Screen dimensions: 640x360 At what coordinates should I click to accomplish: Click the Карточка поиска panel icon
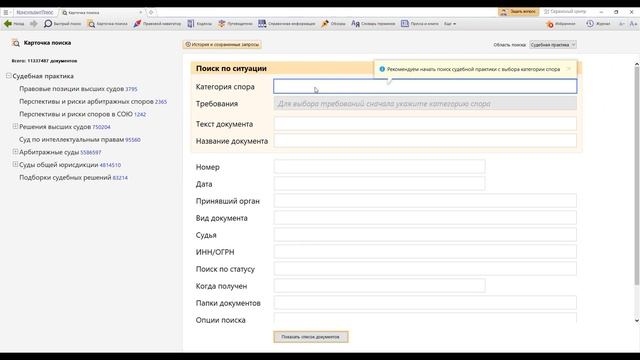pyautogui.click(x=16, y=42)
